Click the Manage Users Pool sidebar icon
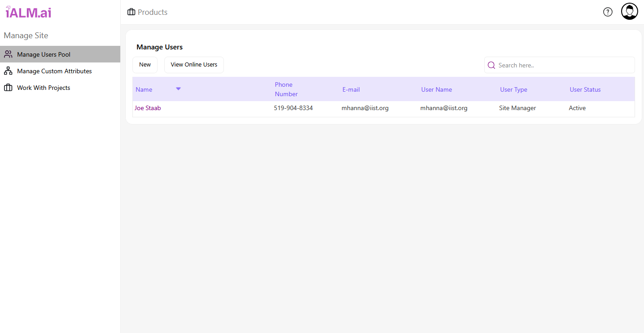644x333 pixels. tap(8, 54)
